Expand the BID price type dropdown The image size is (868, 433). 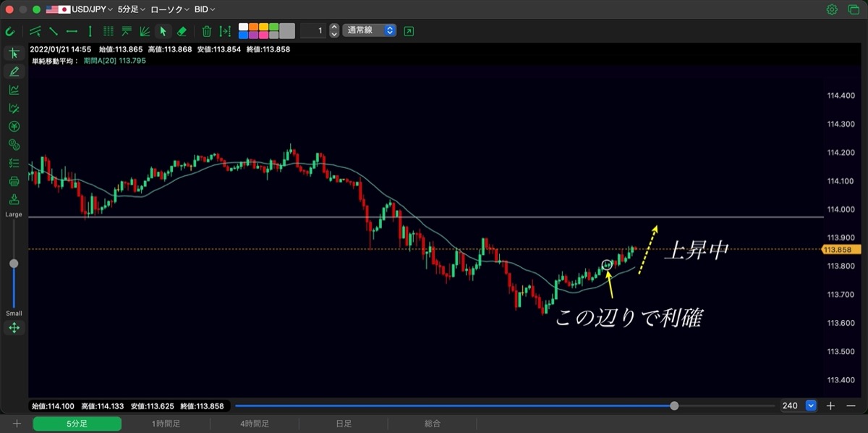pyautogui.click(x=205, y=9)
